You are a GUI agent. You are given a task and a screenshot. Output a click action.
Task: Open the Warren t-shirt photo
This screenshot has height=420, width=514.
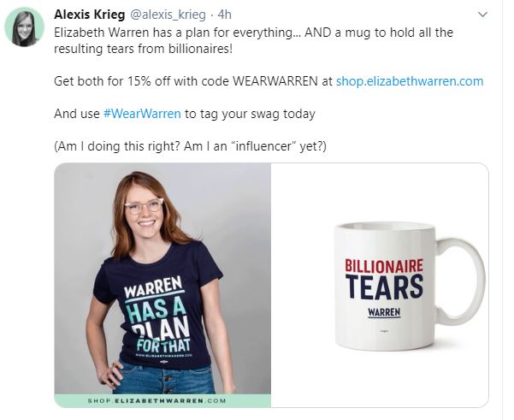coord(162,285)
